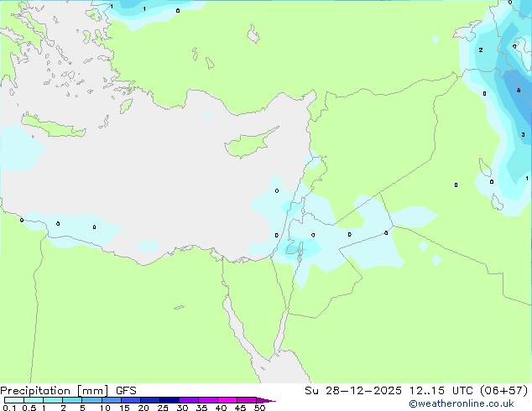Select the legend label "40"

tap(221, 408)
